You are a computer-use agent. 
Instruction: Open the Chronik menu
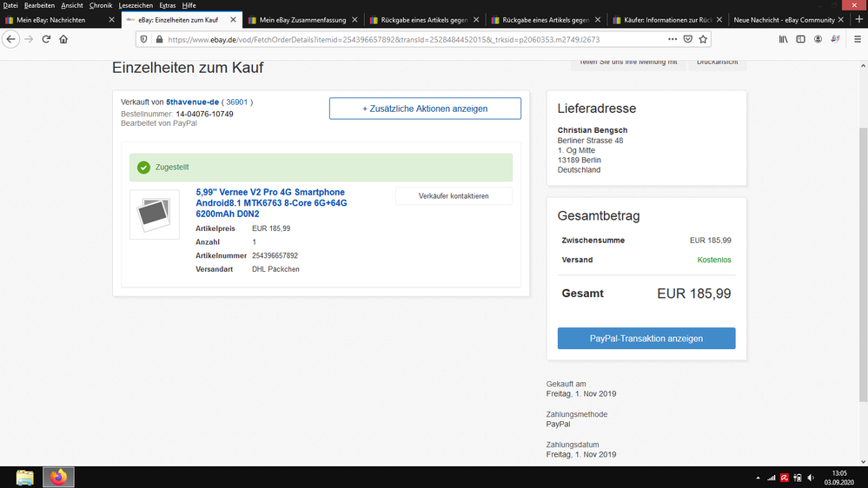tap(101, 5)
